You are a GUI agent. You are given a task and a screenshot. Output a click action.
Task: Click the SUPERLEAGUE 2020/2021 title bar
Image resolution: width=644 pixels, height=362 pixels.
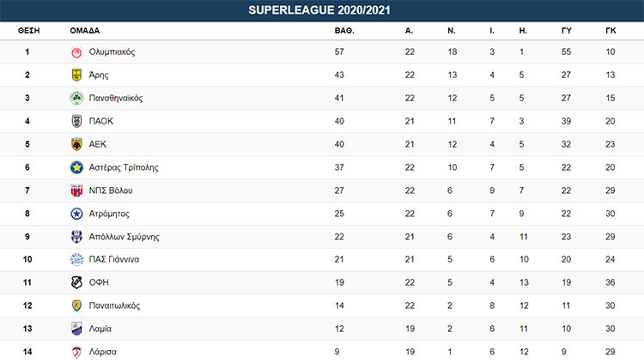322,10
